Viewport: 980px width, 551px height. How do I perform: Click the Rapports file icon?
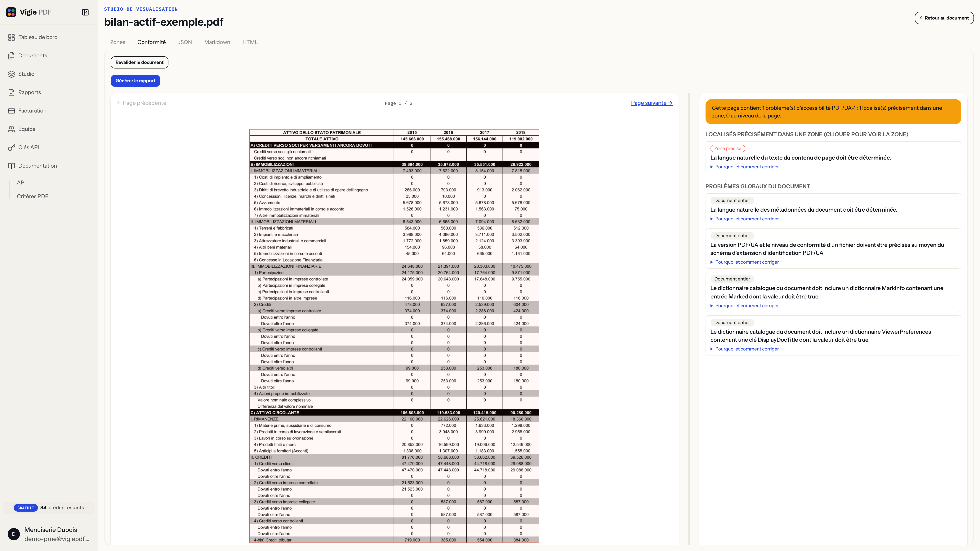11,92
